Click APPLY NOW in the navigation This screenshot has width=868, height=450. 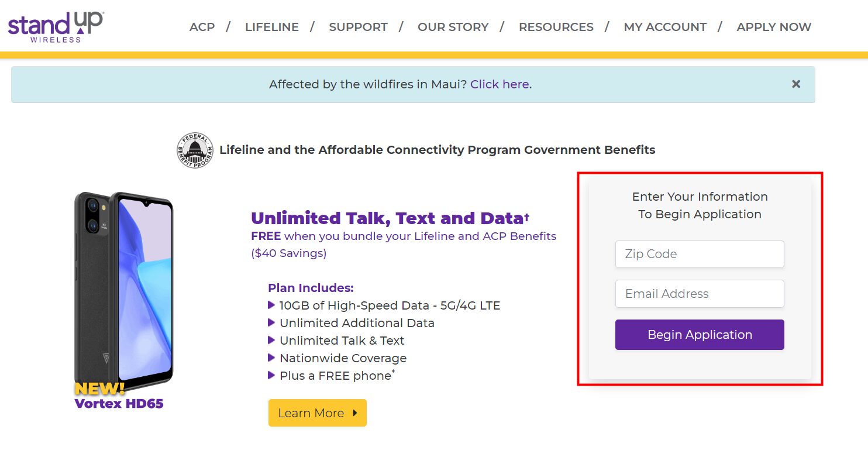click(x=773, y=27)
